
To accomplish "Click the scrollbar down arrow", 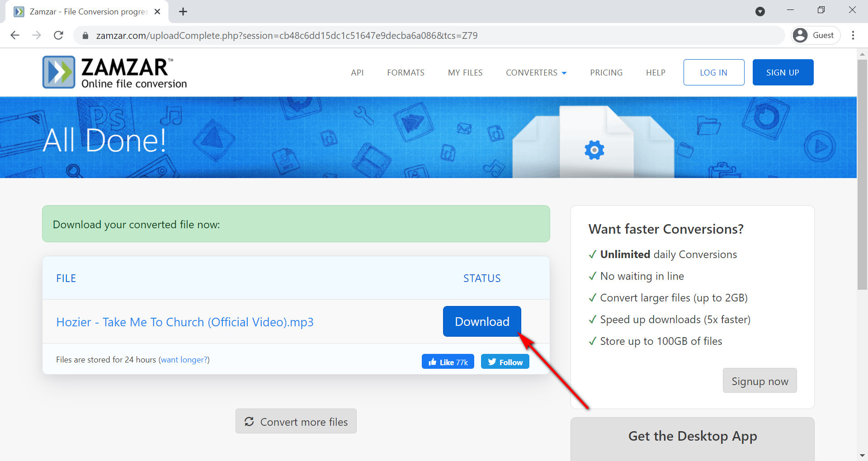I will 862,455.
